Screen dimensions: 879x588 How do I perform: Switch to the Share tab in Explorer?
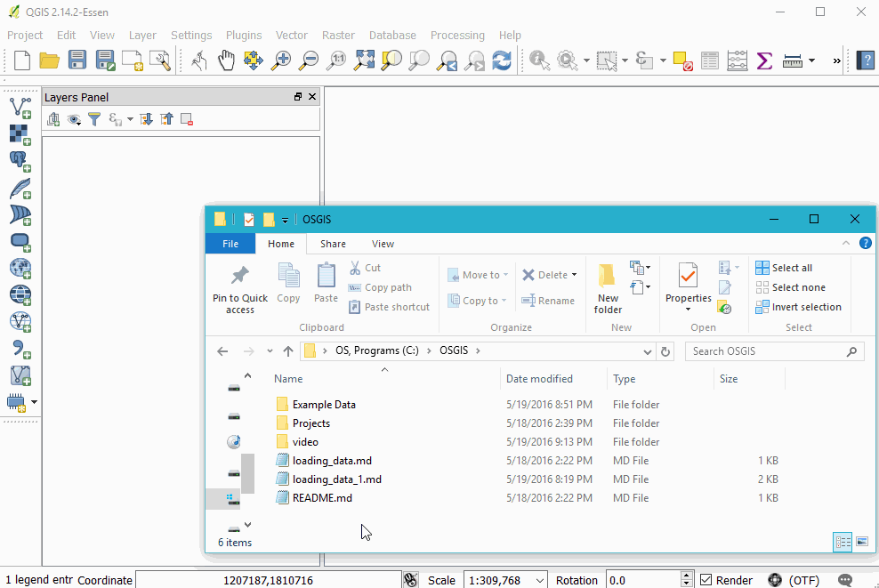333,244
